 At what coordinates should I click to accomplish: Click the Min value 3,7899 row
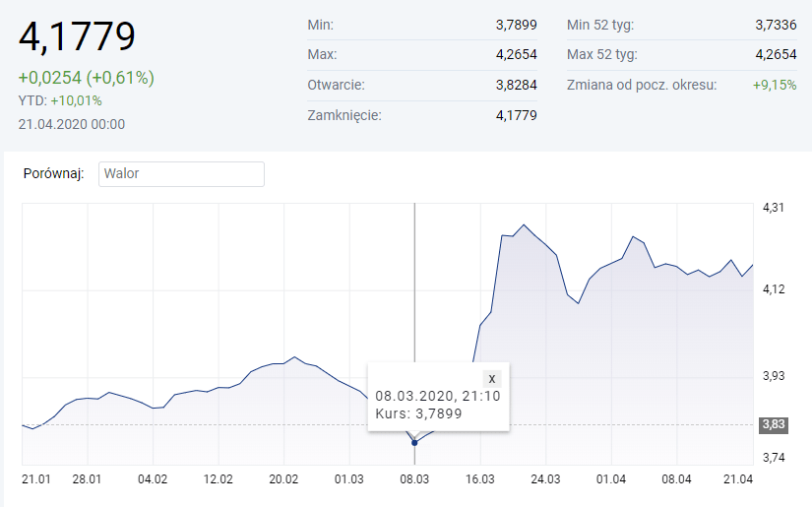pos(516,25)
